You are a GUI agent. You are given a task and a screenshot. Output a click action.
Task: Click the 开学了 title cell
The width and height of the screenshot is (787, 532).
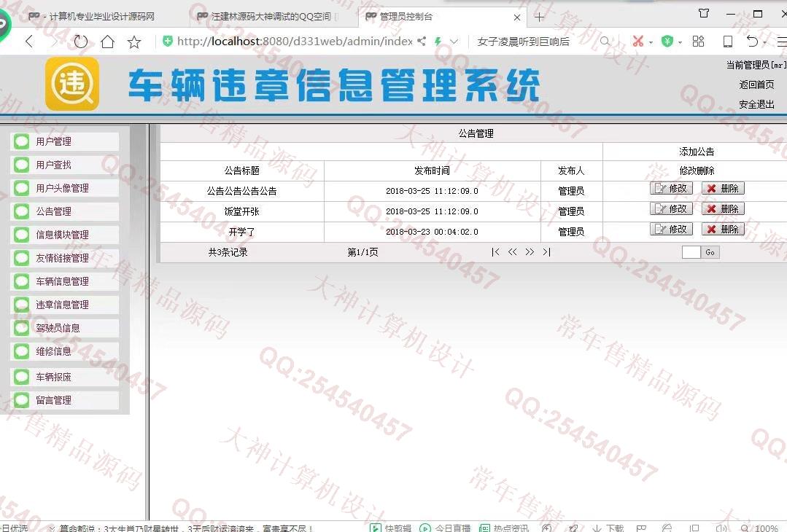242,232
